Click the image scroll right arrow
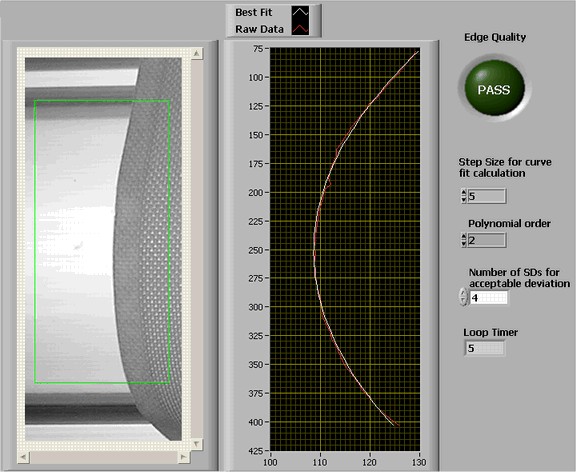The height and width of the screenshot is (472, 576). pyautogui.click(x=183, y=457)
